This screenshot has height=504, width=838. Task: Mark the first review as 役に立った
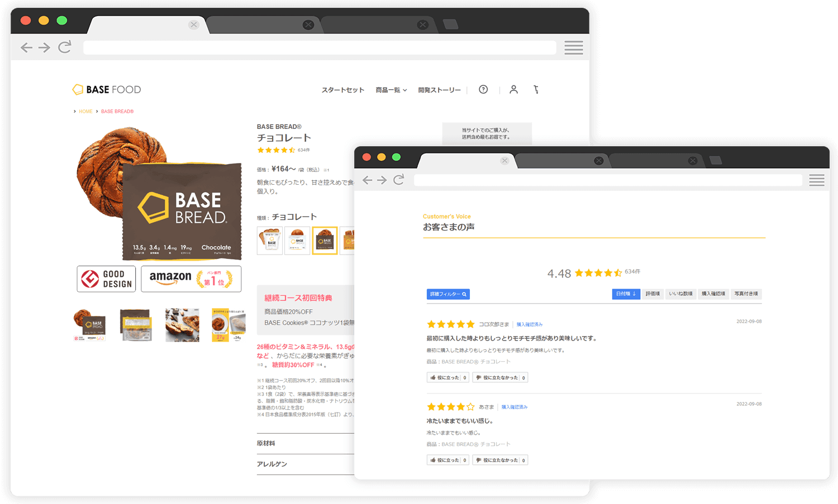(448, 378)
